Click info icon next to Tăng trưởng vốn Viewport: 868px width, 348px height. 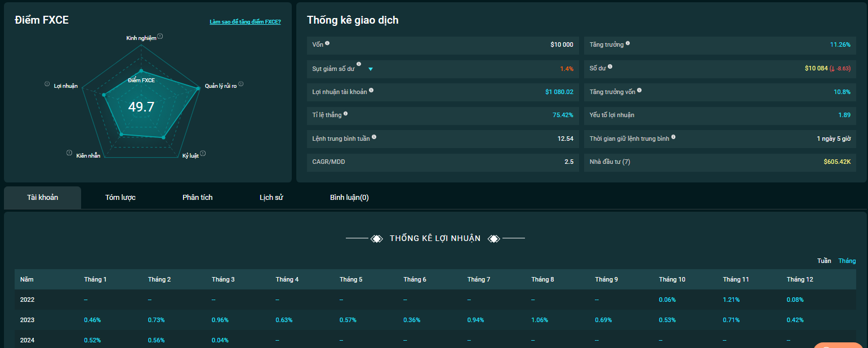[639, 90]
